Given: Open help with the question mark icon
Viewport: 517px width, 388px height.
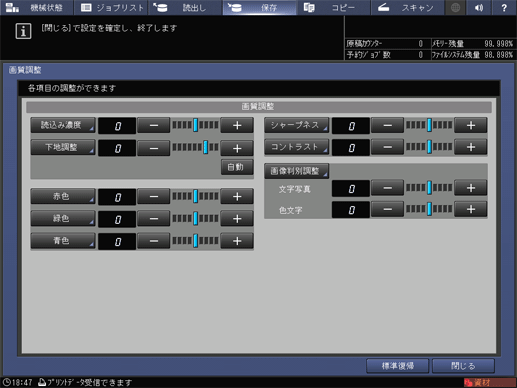Looking at the screenshot, I should point(504,7).
